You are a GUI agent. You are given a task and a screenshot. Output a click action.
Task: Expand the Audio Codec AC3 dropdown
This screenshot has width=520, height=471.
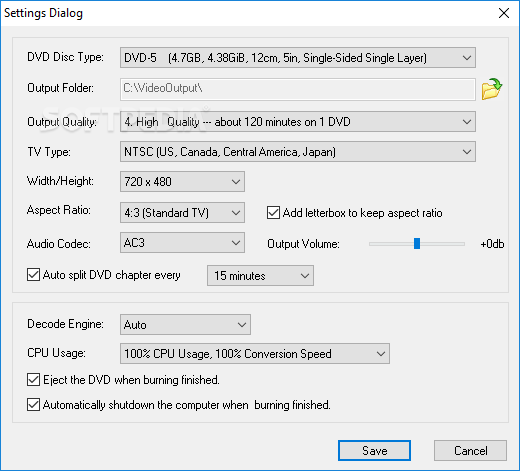[182, 243]
